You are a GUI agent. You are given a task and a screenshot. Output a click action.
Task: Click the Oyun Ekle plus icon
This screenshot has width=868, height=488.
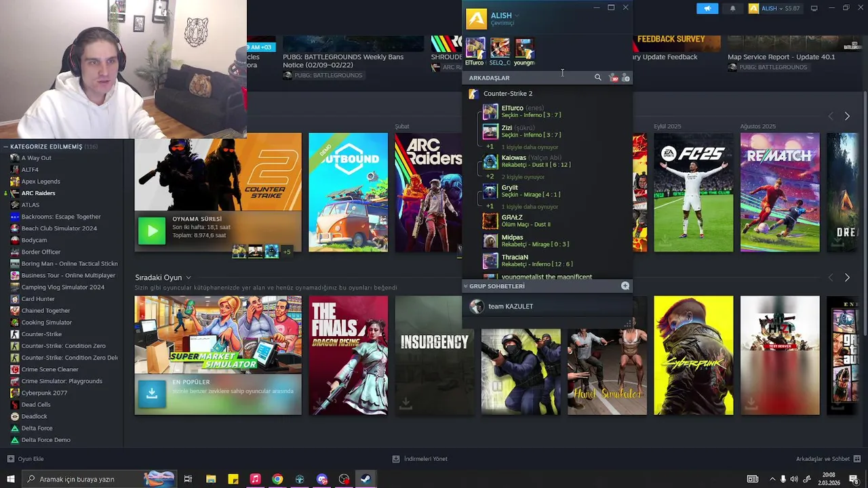[10, 459]
